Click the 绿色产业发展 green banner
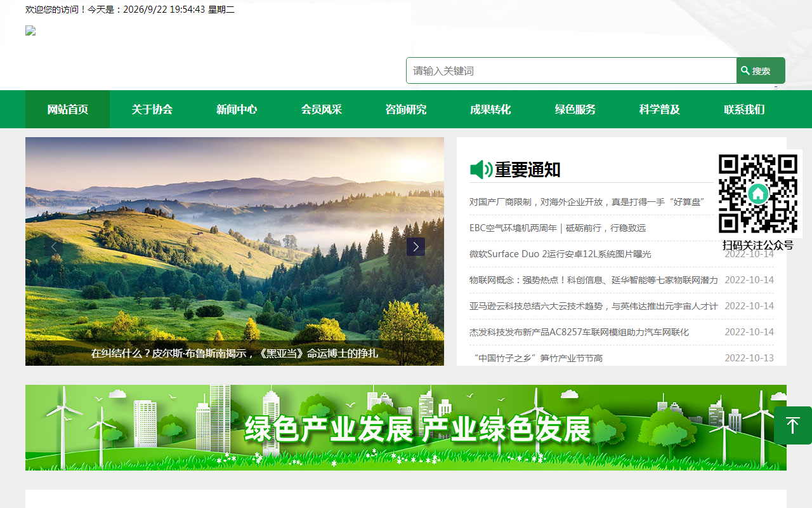 pos(406,427)
